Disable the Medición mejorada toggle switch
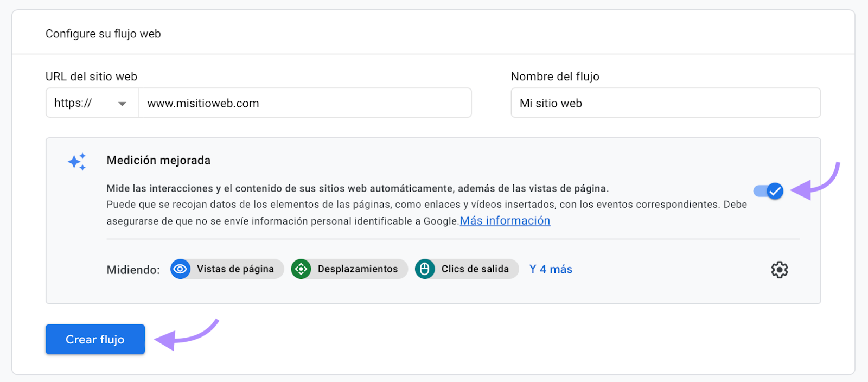Viewport: 868px width, 382px height. point(768,191)
